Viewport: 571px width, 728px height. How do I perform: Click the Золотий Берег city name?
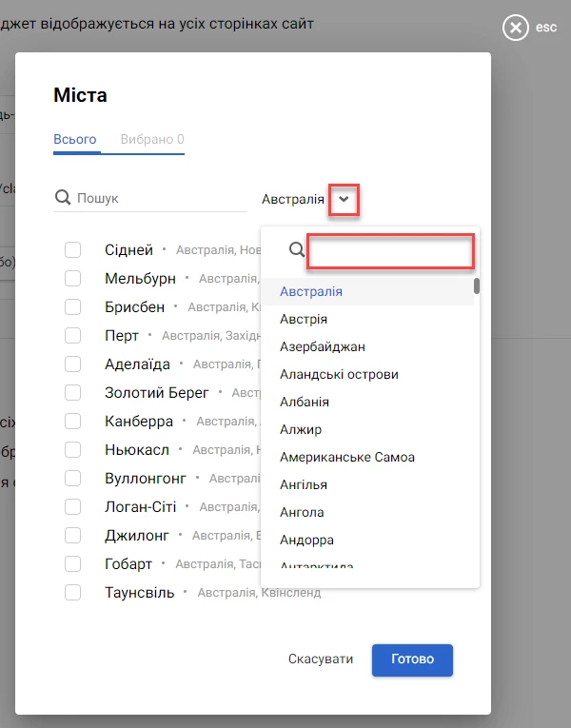157,392
